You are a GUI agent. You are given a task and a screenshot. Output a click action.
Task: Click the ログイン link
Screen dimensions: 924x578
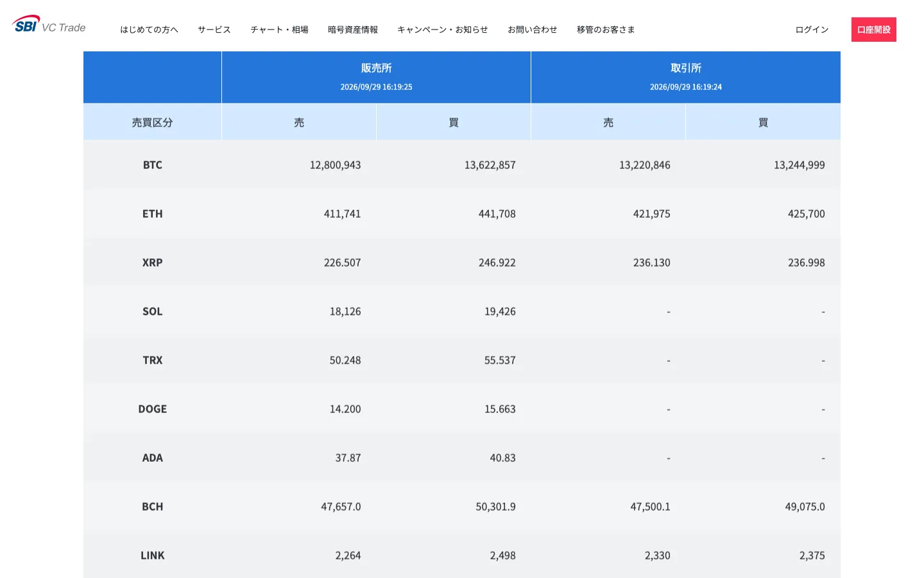click(812, 30)
